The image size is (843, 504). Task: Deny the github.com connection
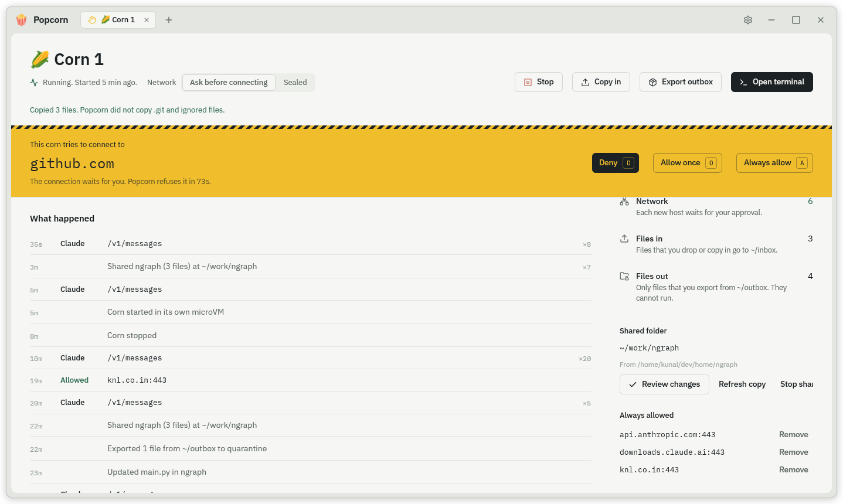coord(616,163)
